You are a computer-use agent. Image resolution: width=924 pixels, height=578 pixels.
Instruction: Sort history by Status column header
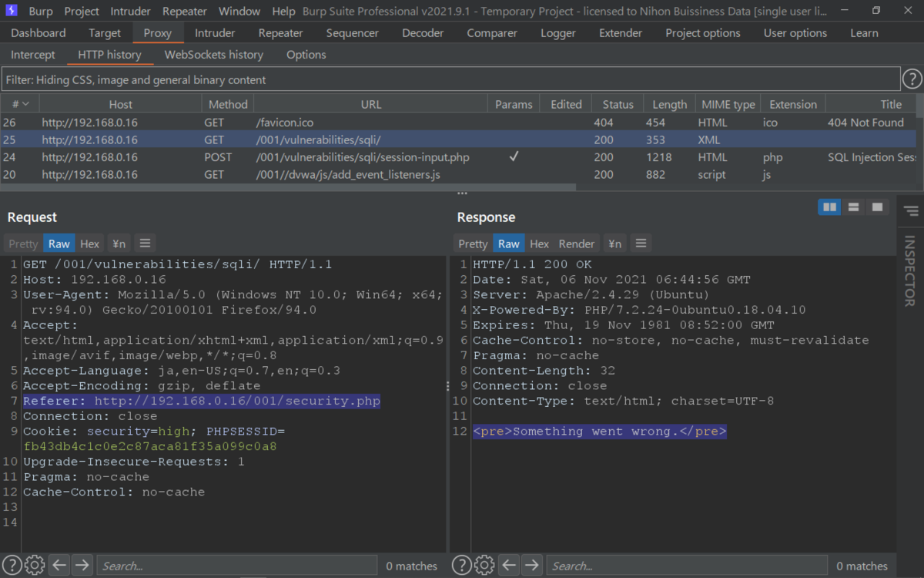click(618, 104)
